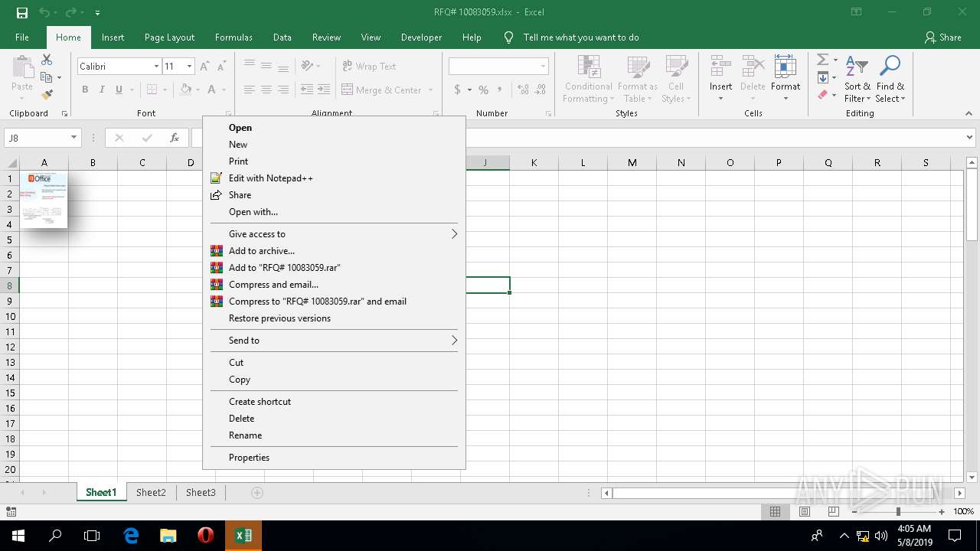Click the zoom slider handle
Image resolution: width=980 pixels, height=551 pixels.
click(898, 511)
